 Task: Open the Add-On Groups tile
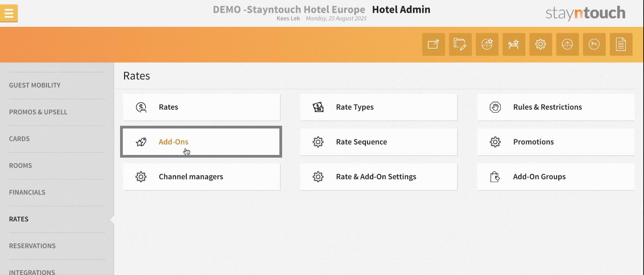(x=556, y=177)
